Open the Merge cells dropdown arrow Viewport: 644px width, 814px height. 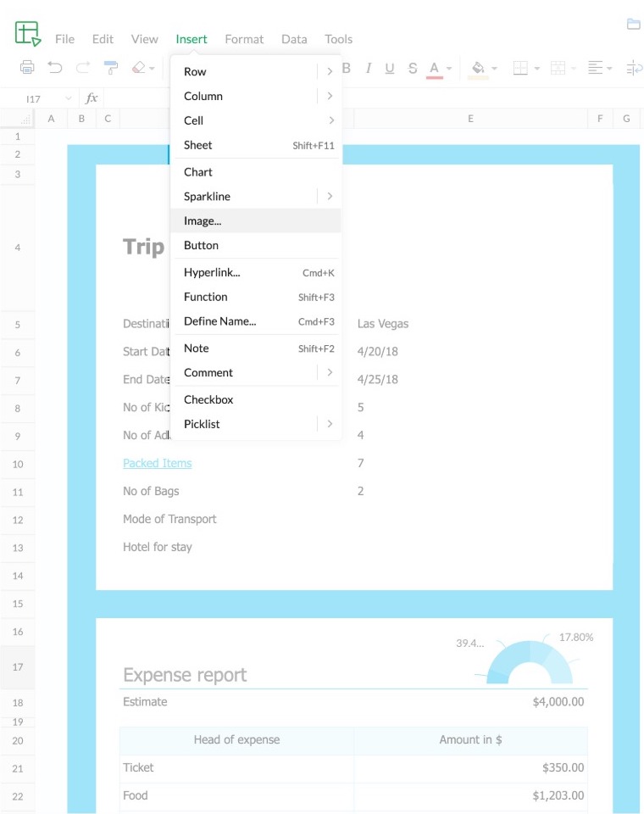point(574,69)
